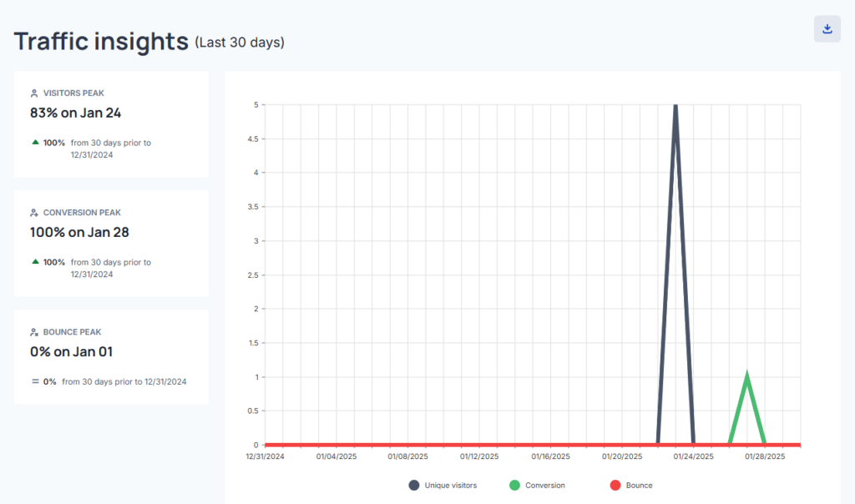Click the 01/04/2025 x-axis date label
Viewport: 855px width, 504px height.
point(336,456)
